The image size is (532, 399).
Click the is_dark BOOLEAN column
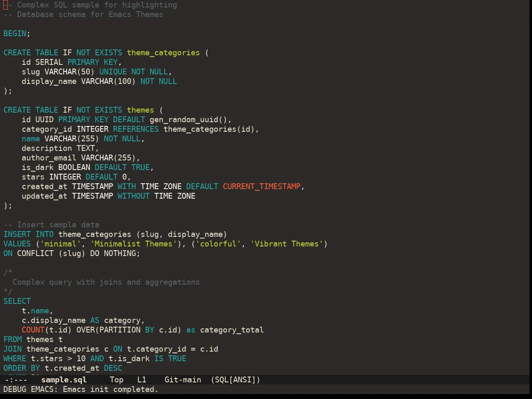[x=56, y=167]
